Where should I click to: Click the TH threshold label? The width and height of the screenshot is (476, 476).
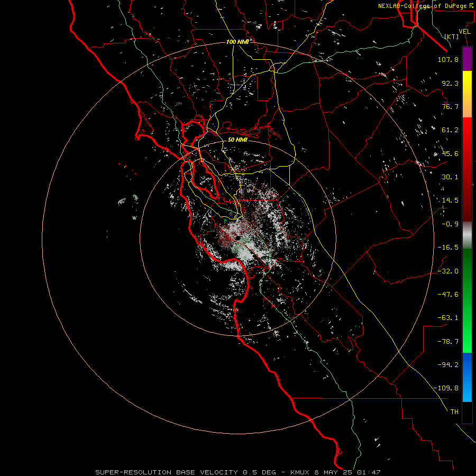click(454, 412)
